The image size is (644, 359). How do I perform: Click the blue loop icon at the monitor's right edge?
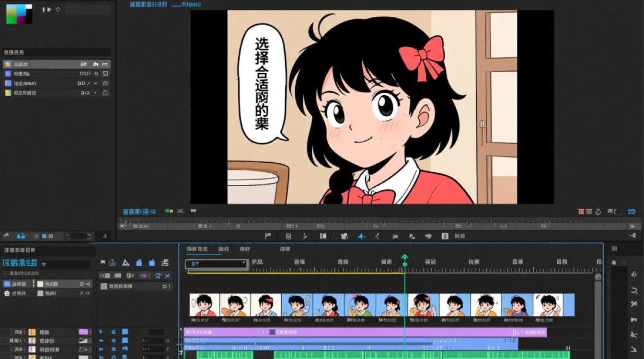tap(632, 211)
